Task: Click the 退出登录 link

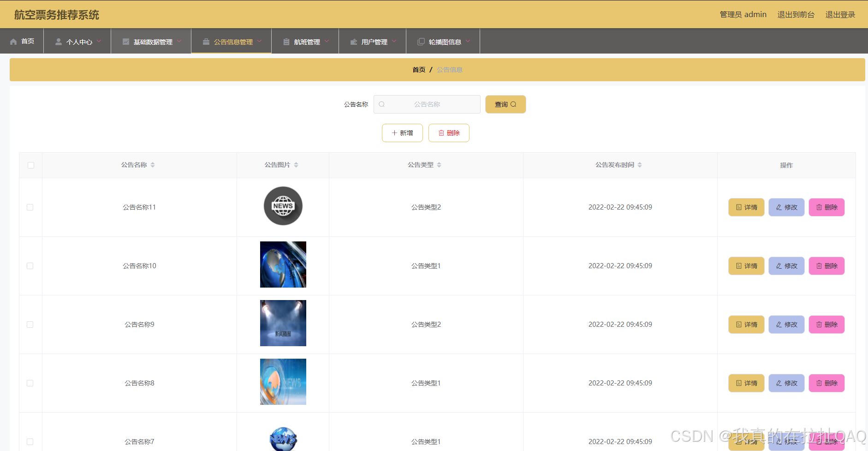Action: [x=840, y=14]
